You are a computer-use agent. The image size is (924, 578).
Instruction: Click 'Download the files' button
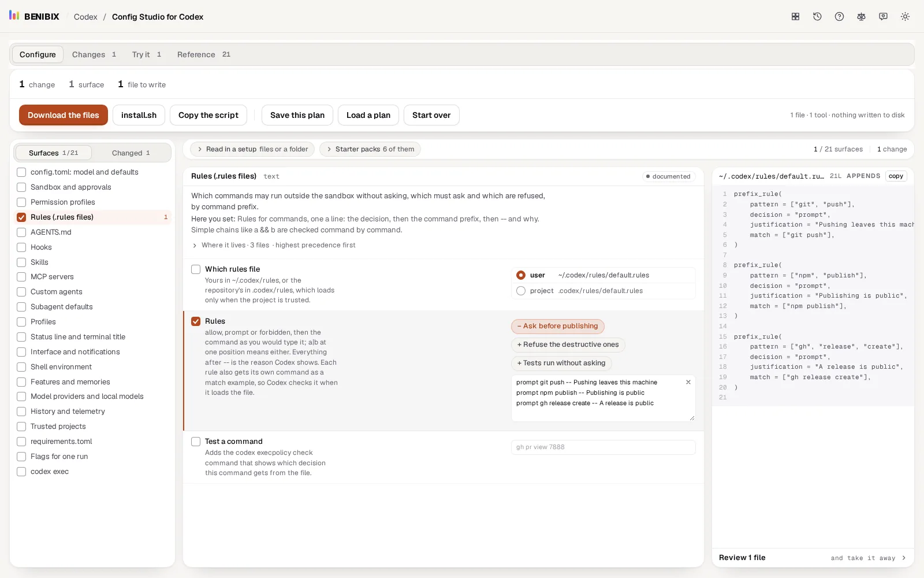64,115
